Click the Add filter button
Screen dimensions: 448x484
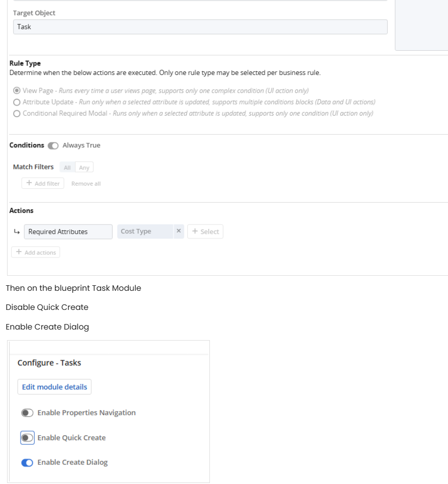tap(43, 184)
